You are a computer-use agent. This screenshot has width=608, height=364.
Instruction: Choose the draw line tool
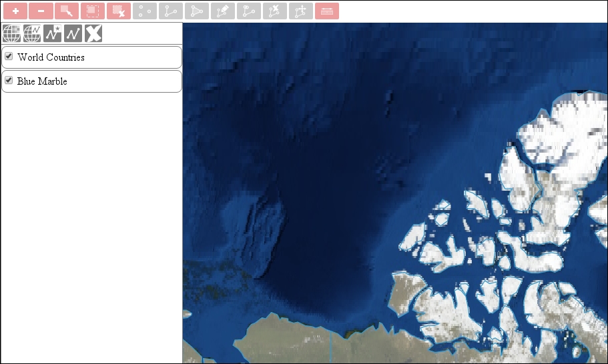[171, 11]
